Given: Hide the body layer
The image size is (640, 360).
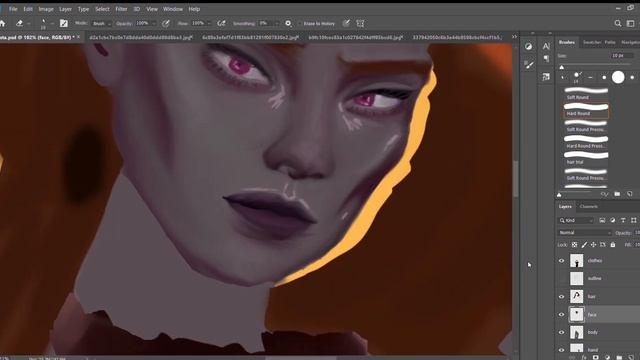Looking at the screenshot, I should pyautogui.click(x=562, y=332).
